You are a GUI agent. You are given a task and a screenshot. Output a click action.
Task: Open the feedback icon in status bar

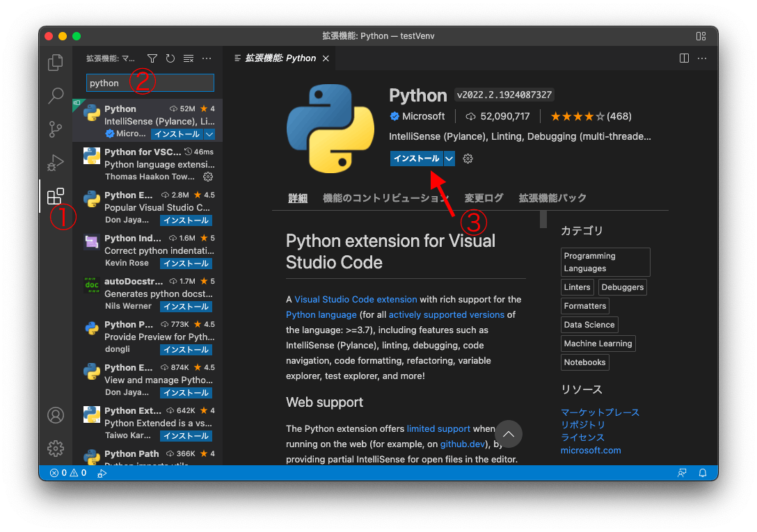[x=682, y=473]
